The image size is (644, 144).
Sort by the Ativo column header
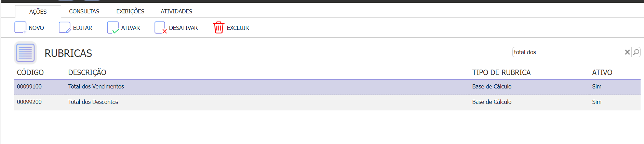[x=602, y=72]
